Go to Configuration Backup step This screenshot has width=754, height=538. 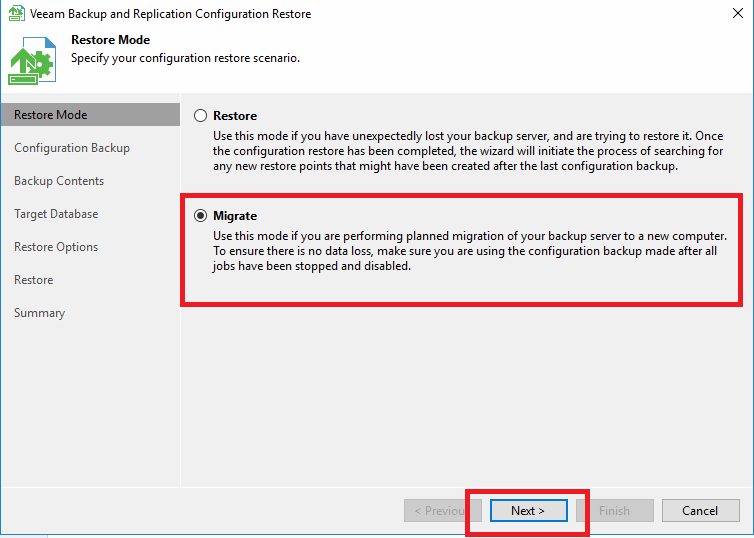72,148
